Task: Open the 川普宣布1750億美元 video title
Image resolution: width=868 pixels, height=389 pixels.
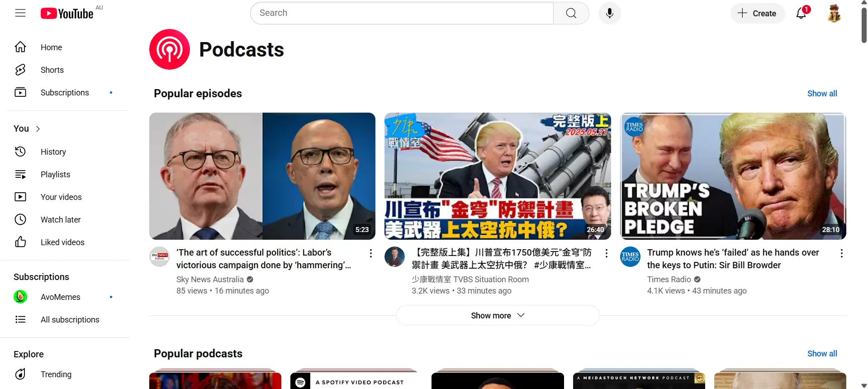Action: pos(502,259)
